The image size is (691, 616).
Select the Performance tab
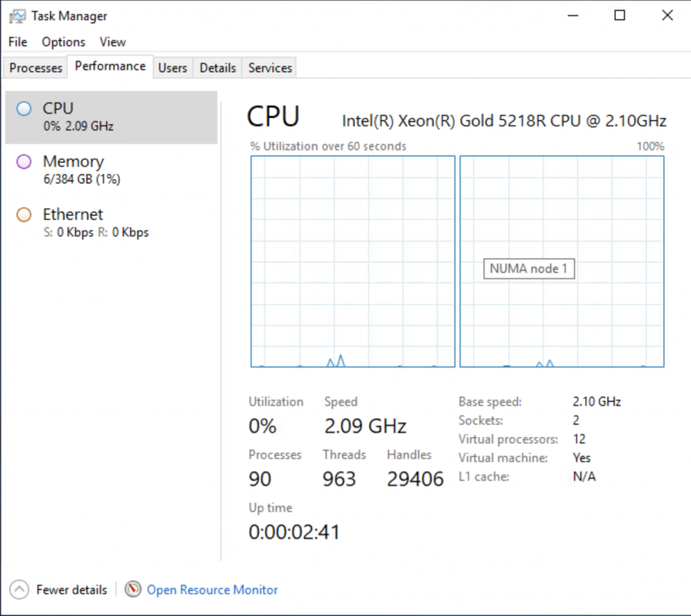pos(110,66)
